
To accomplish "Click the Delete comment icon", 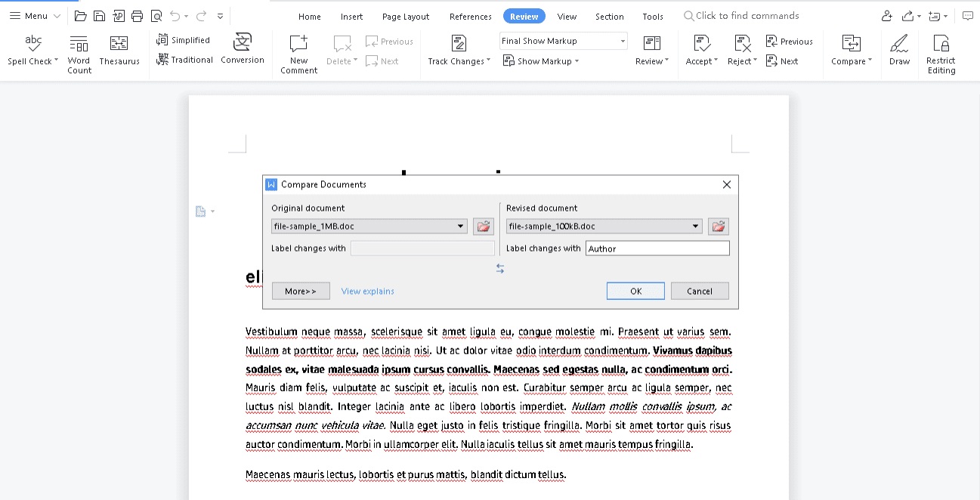I will click(x=342, y=44).
